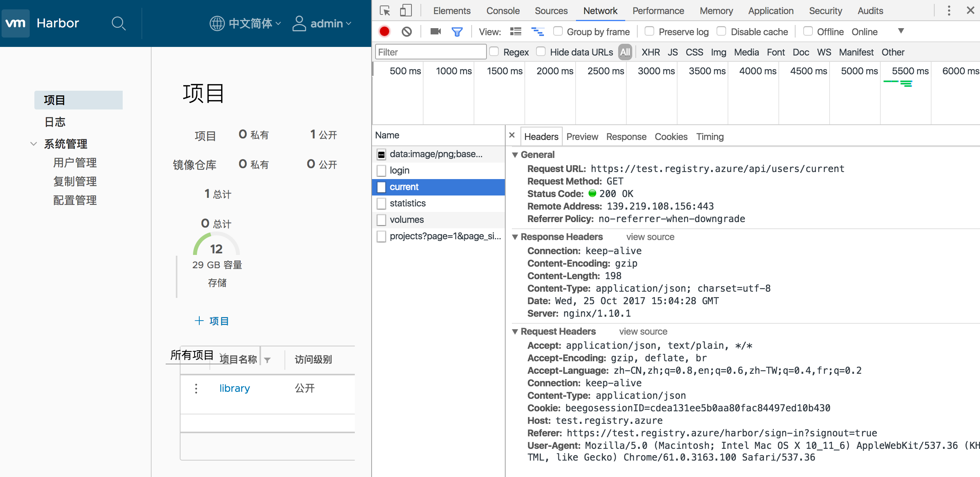Enable the Regex filter checkbox
The image size is (980, 477).
(x=494, y=52)
